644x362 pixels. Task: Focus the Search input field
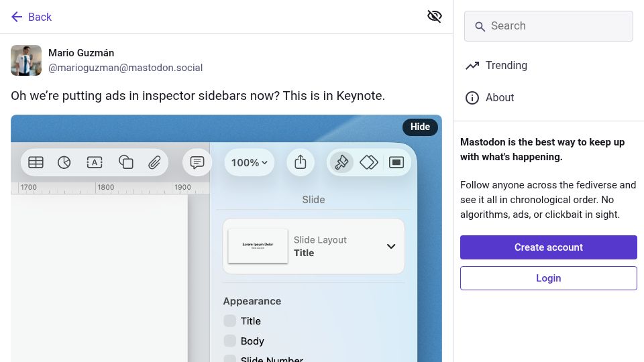coord(548,26)
